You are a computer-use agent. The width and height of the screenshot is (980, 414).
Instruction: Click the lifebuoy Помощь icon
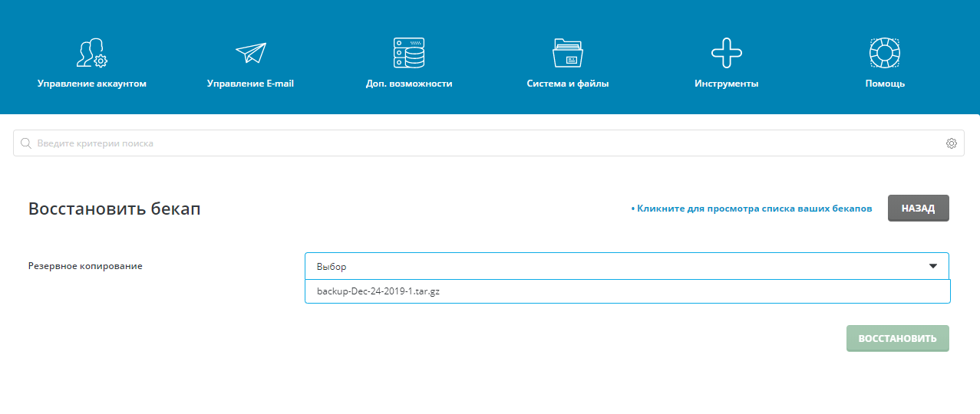(885, 53)
